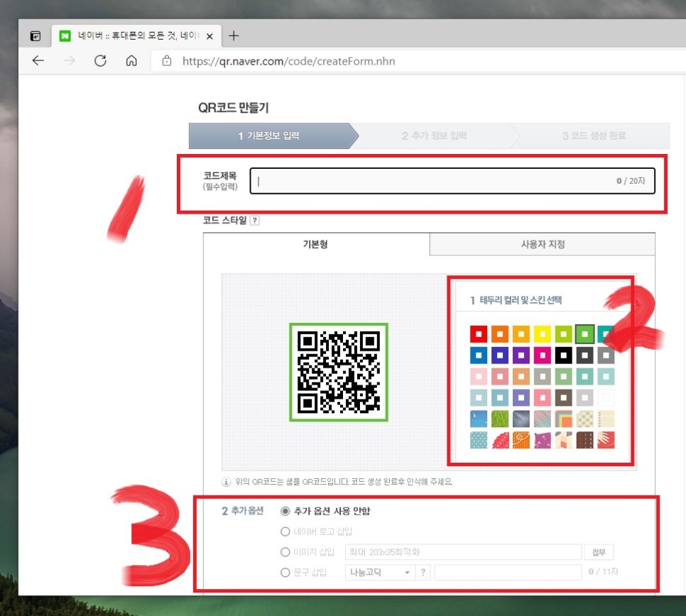
Task: Choose the red dotted semicircle skin
Action: pyautogui.click(x=500, y=440)
